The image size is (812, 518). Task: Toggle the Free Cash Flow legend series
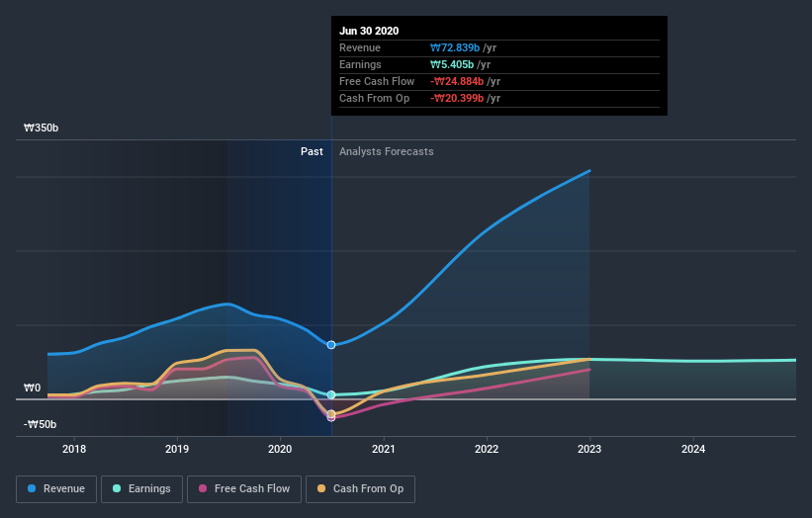(244, 489)
